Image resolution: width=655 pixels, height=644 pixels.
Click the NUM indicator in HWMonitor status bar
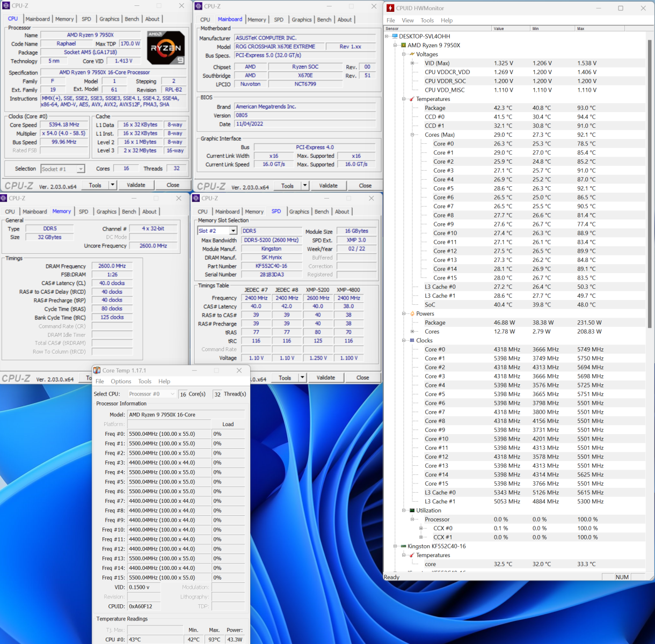622,577
